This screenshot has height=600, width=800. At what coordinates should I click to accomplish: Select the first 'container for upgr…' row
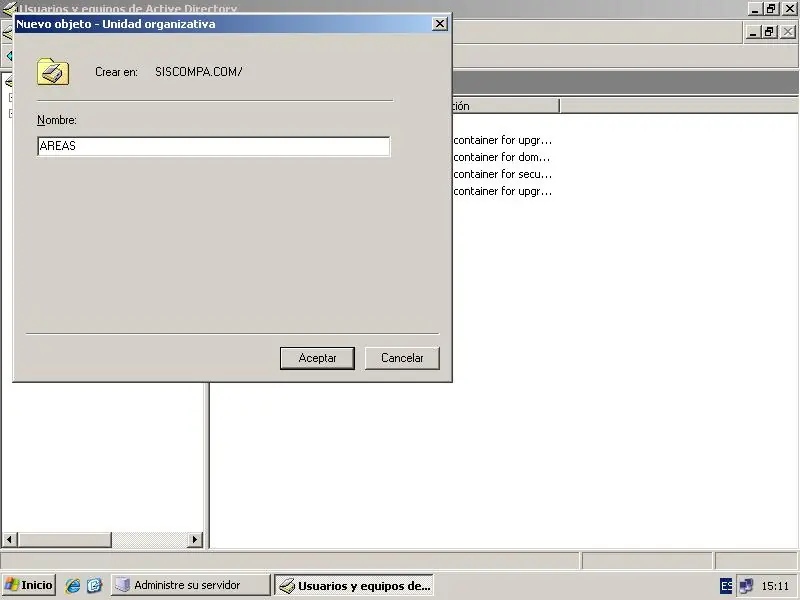[x=502, y=140]
